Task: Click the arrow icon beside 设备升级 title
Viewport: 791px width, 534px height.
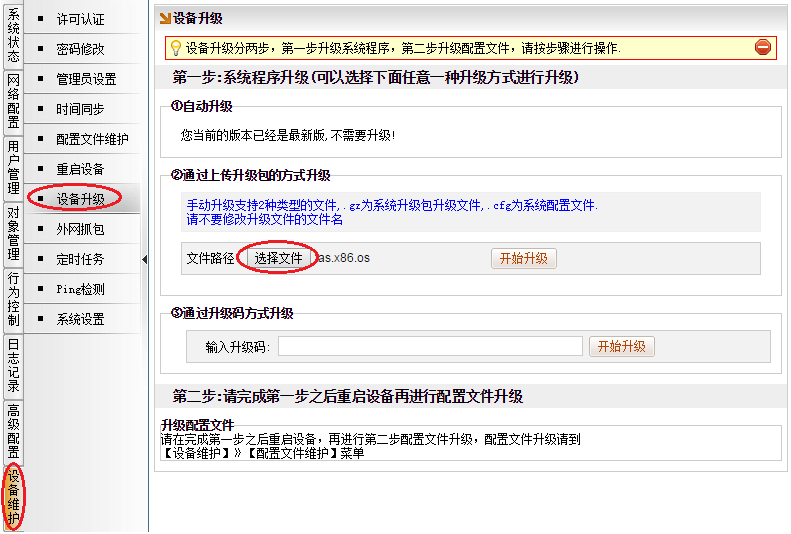Action: pos(164,18)
